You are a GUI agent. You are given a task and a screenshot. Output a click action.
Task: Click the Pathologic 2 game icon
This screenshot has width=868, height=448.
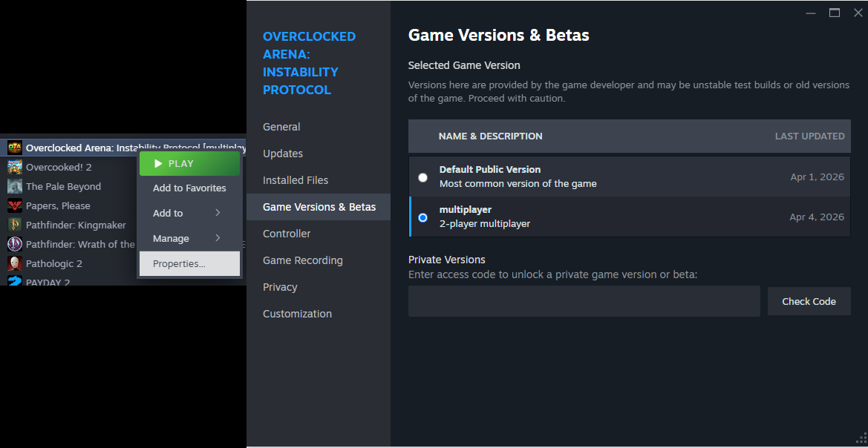[15, 263]
